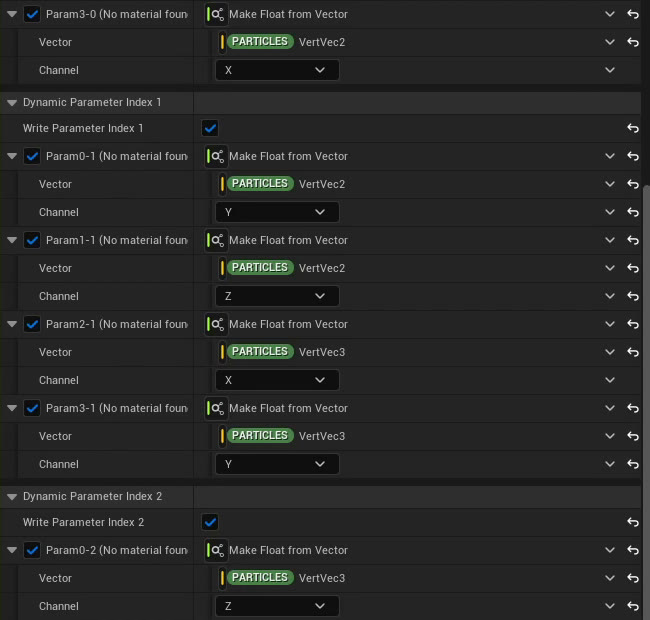
Task: Collapse Dynamic Parameter Index 1 section
Action: (x=12, y=102)
